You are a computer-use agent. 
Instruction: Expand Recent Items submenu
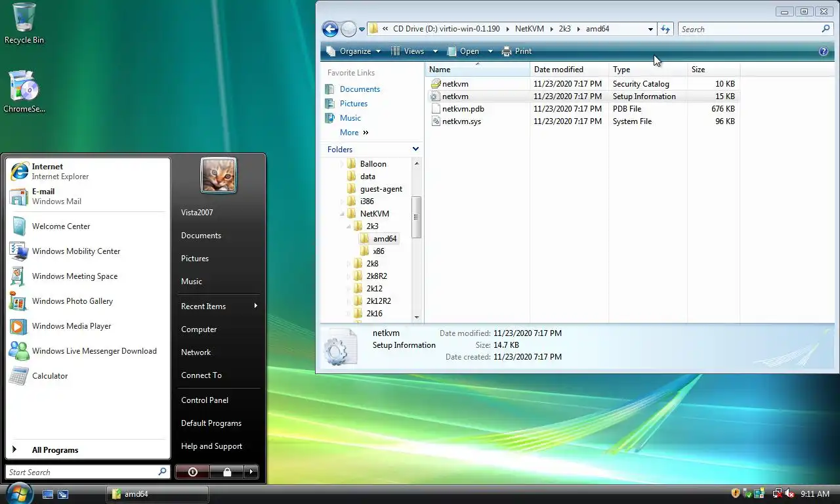219,306
